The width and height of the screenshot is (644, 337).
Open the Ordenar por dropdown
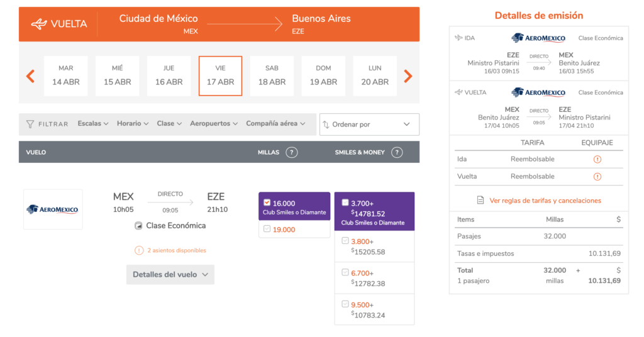click(x=369, y=124)
